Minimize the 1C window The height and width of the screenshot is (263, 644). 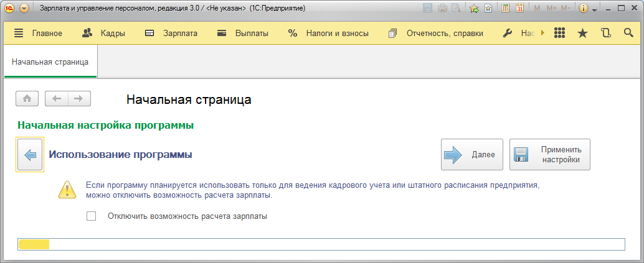click(610, 9)
